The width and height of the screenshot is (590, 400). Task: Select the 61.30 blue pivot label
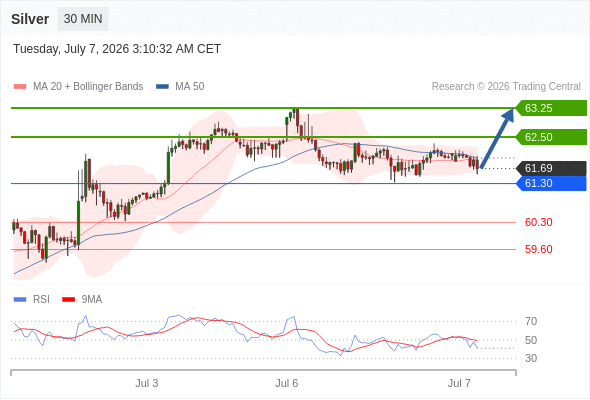(x=551, y=183)
